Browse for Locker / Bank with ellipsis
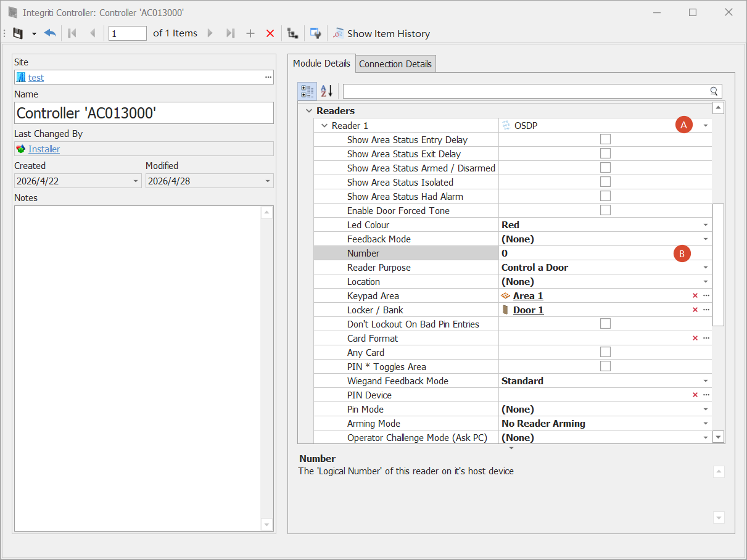 coord(706,310)
